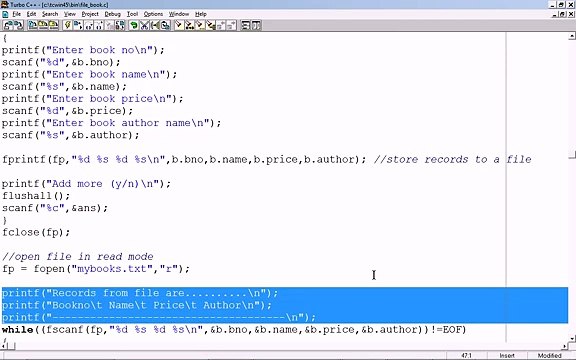
Task: Open the Project menu
Action: (90, 14)
